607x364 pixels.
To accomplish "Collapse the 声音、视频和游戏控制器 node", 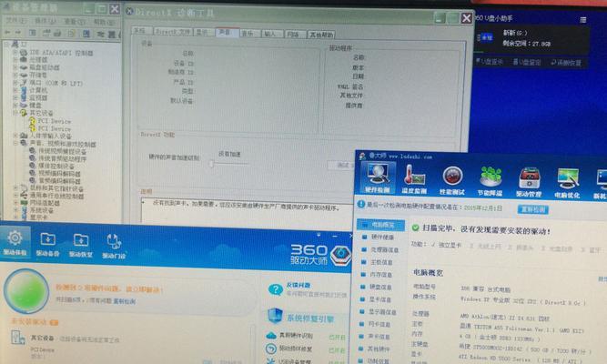I will click(15, 144).
